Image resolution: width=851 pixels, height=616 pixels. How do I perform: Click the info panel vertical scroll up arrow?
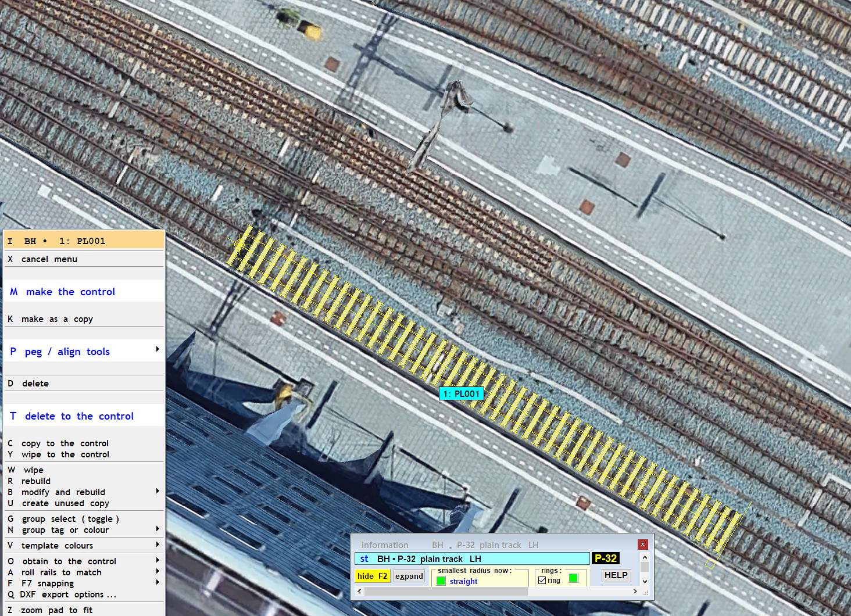coord(645,557)
